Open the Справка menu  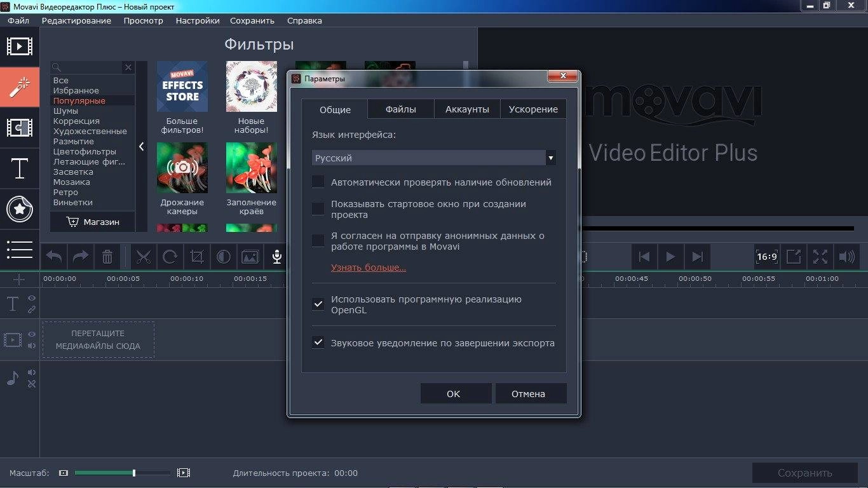[304, 20]
